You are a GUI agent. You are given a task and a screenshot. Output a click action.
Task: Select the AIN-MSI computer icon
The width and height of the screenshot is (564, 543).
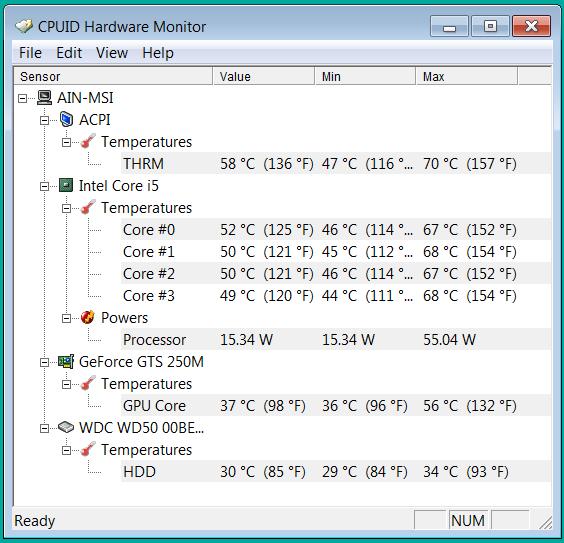[45, 98]
